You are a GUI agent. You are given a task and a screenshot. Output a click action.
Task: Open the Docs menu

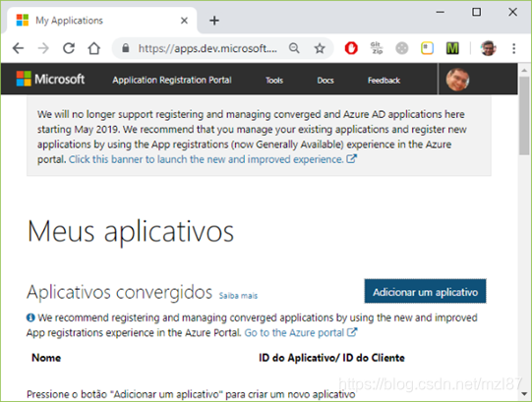pyautogui.click(x=325, y=81)
